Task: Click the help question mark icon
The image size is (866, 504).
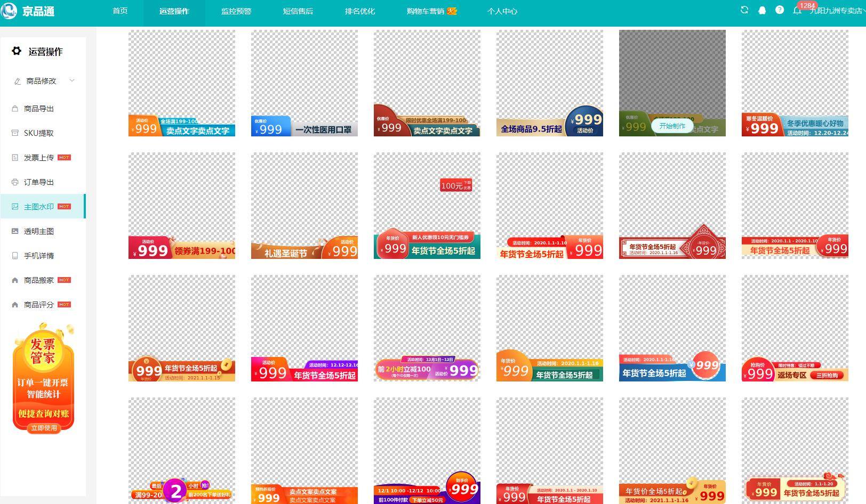Action: click(780, 10)
